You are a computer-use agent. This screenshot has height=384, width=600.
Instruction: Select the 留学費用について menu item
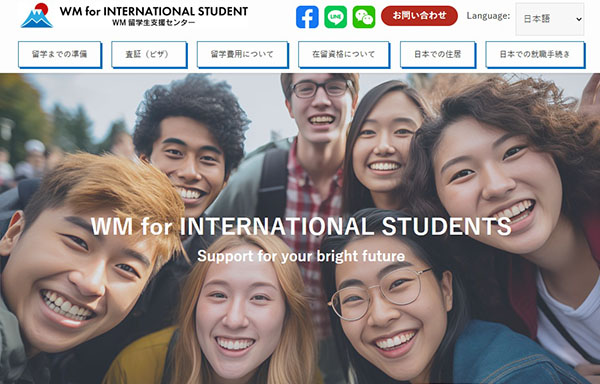[x=243, y=54]
